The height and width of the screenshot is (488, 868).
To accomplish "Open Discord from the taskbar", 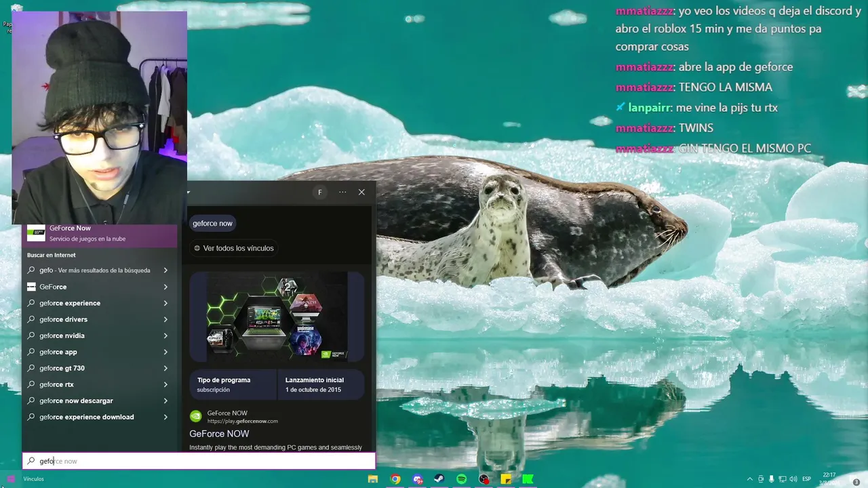I will pos(418,479).
